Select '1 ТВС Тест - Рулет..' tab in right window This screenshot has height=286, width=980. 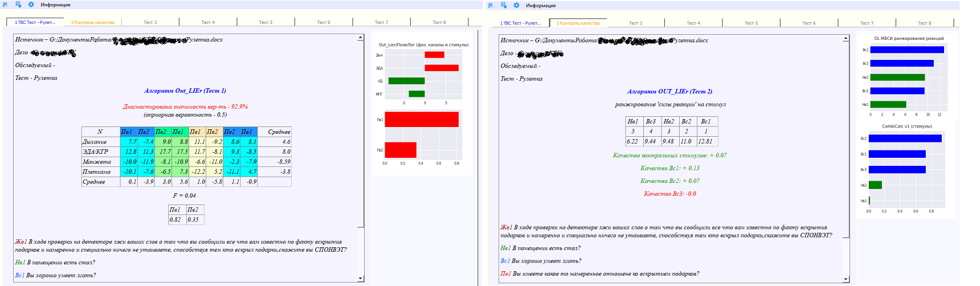pos(520,23)
